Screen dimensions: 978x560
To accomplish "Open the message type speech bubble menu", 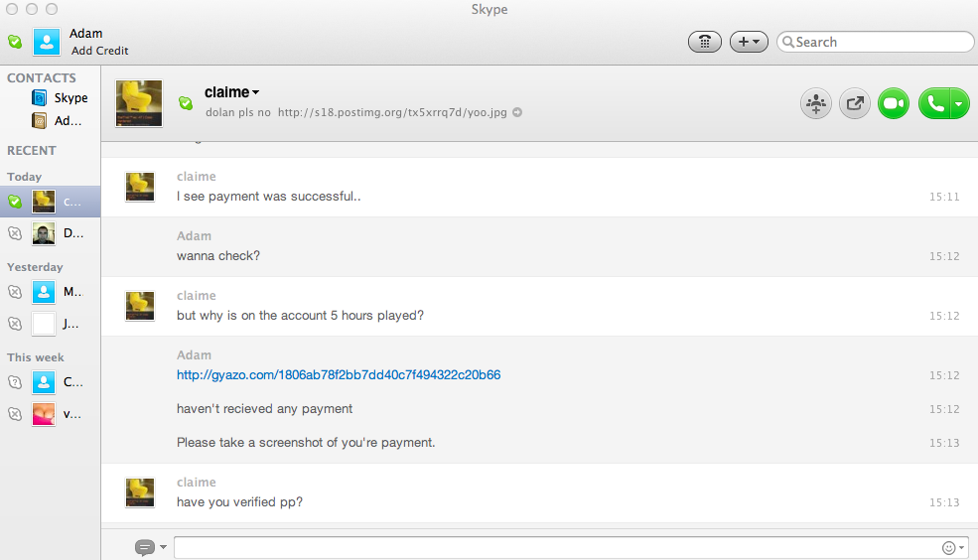I will (x=150, y=547).
